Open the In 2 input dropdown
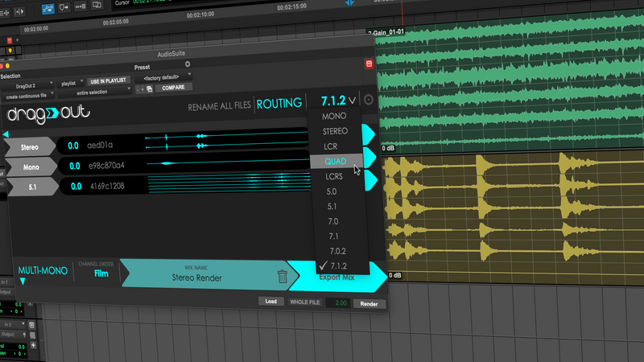The height and width of the screenshot is (362, 644). point(13,324)
